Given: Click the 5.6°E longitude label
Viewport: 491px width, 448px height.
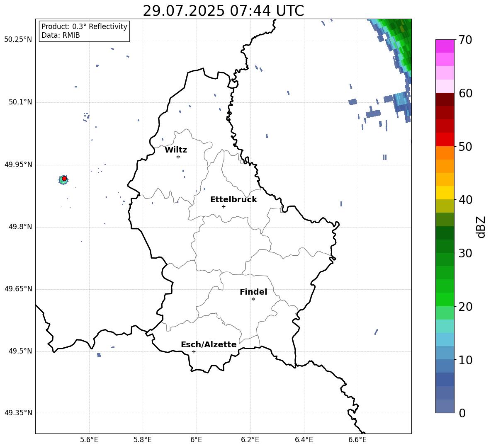Looking at the screenshot, I should (89, 440).
